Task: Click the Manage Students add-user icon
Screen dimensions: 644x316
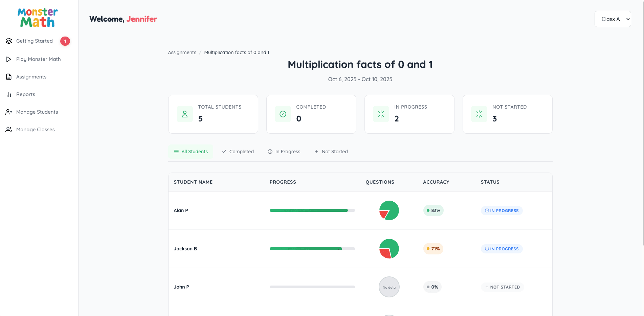Action: (x=9, y=112)
